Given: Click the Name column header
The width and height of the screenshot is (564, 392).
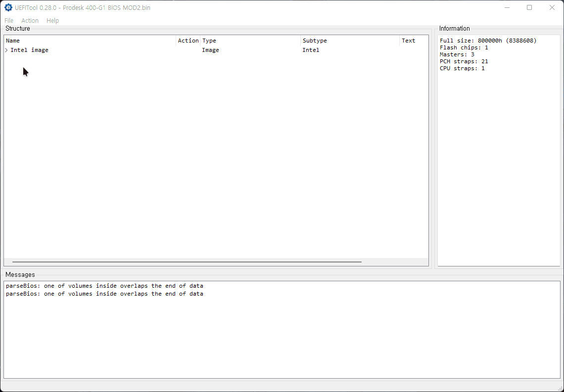Looking at the screenshot, I should tap(90, 41).
